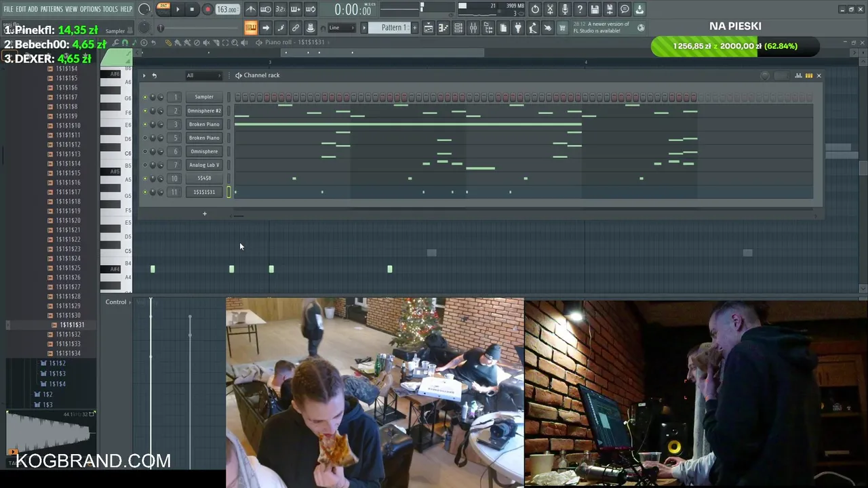The height and width of the screenshot is (488, 868).
Task: Click the save project floppy icon
Action: tap(595, 9)
